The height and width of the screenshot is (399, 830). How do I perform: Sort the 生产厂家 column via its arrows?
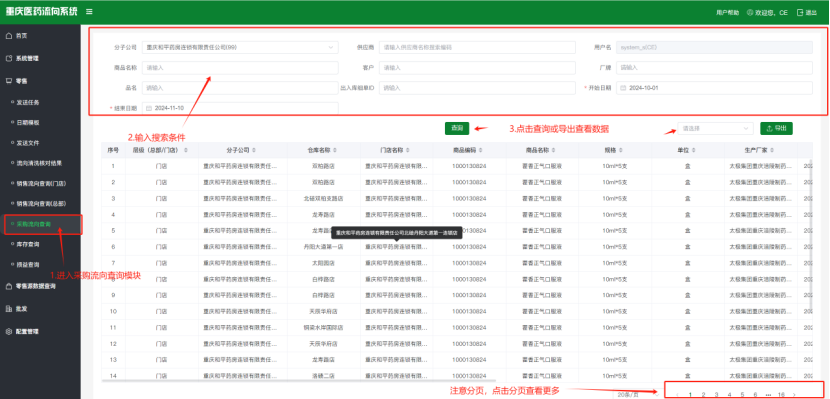pyautogui.click(x=773, y=150)
